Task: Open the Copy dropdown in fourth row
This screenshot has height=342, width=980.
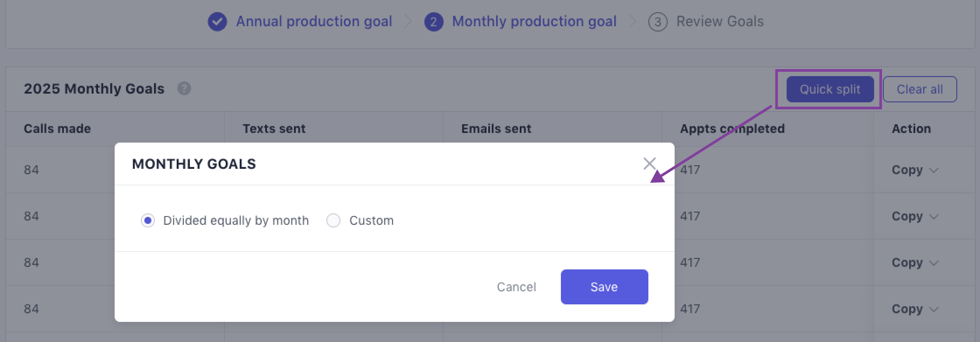Action: 915,309
